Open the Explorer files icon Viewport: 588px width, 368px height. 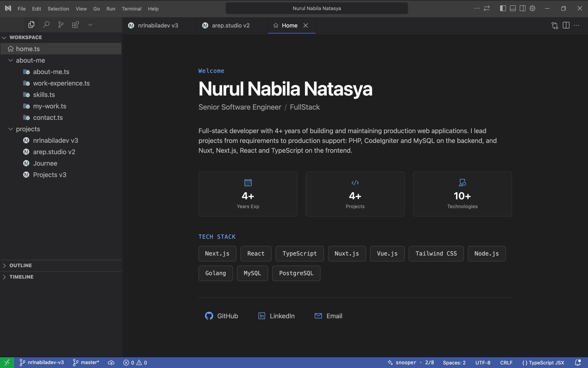click(x=31, y=25)
